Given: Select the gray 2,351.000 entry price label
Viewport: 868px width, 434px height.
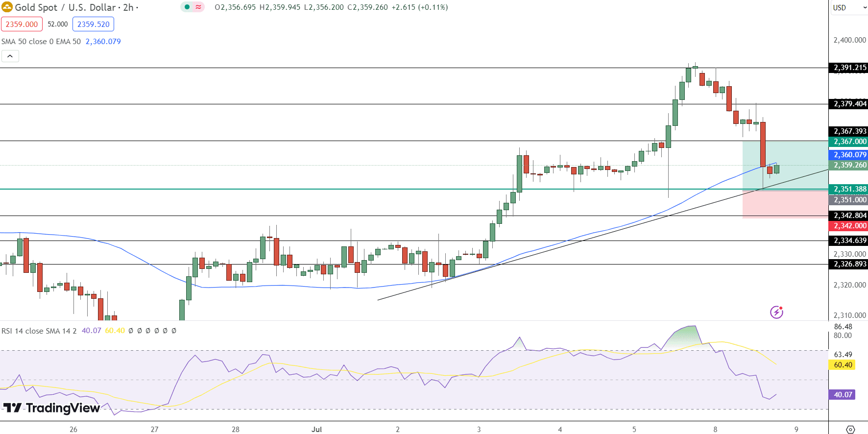Looking at the screenshot, I should [848, 200].
